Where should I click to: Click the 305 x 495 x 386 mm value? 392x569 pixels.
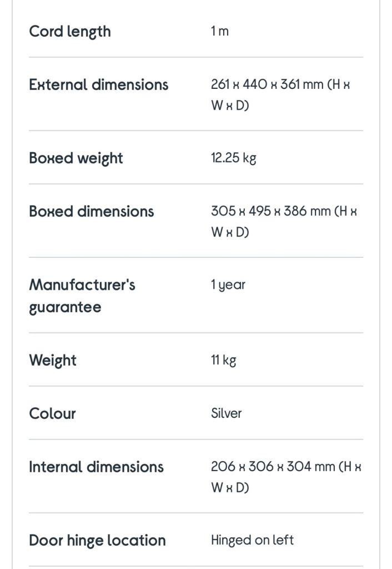point(284,221)
